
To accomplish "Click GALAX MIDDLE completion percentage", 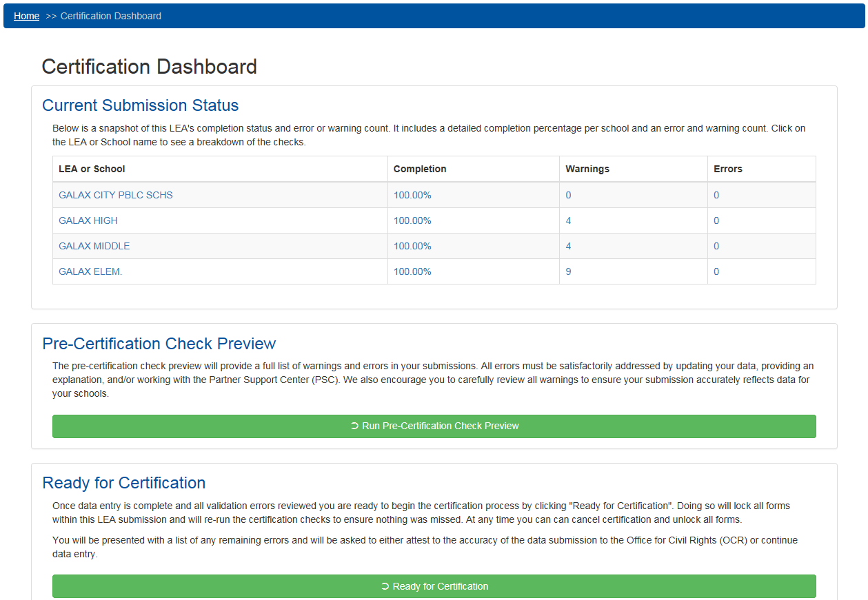I will (x=412, y=246).
